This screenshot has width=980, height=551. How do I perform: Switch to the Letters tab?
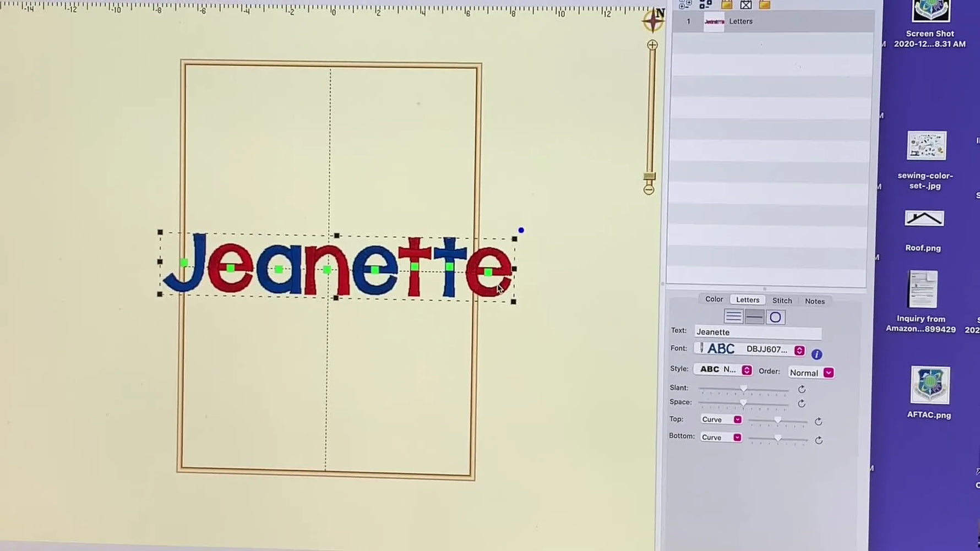tap(748, 300)
